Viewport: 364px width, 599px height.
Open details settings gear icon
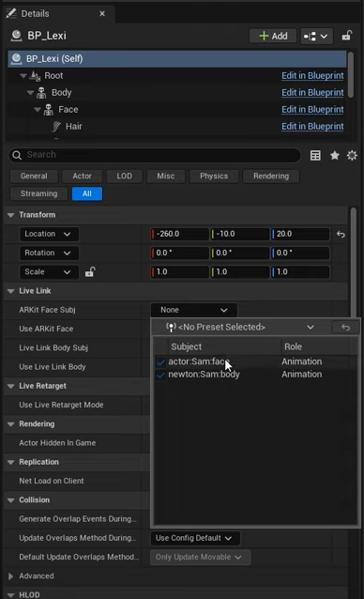(352, 155)
